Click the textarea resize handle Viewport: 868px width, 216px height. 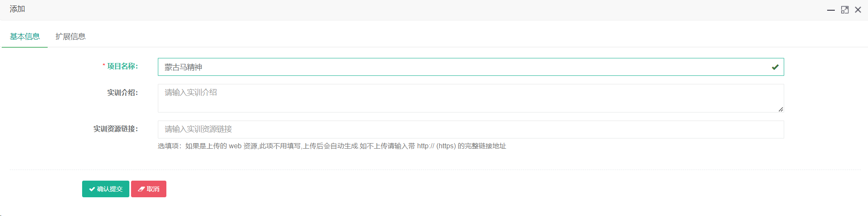[780, 109]
